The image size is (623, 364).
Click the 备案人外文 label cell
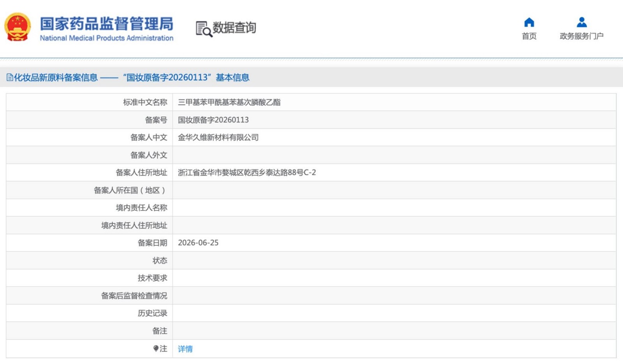(x=90, y=155)
